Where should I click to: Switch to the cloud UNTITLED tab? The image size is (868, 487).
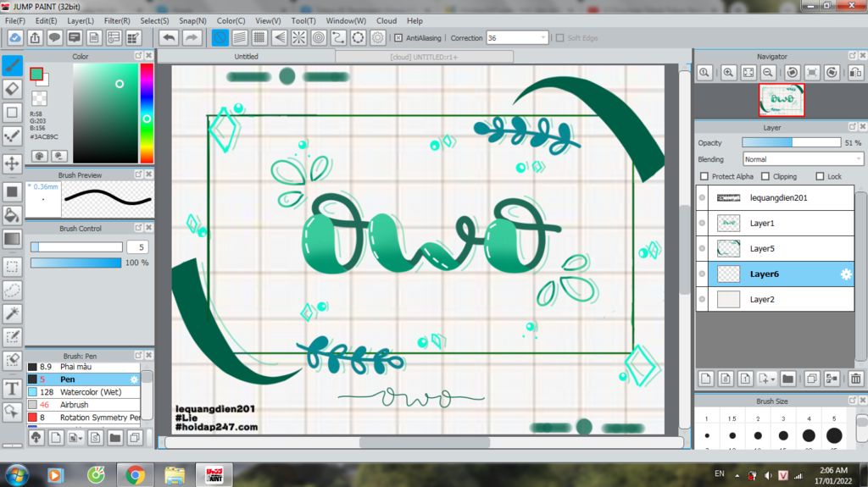pos(424,57)
